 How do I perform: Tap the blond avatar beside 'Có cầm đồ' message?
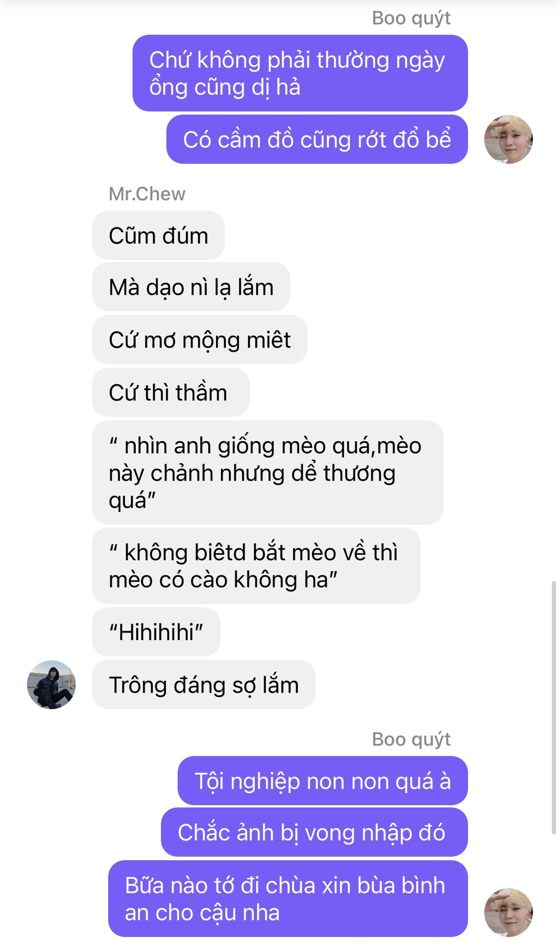[x=509, y=139]
